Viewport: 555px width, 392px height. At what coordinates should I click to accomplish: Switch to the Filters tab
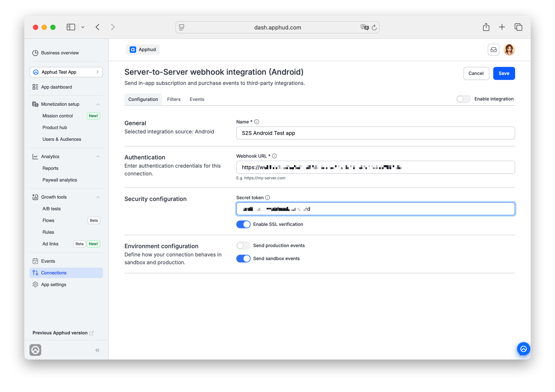[x=174, y=99]
